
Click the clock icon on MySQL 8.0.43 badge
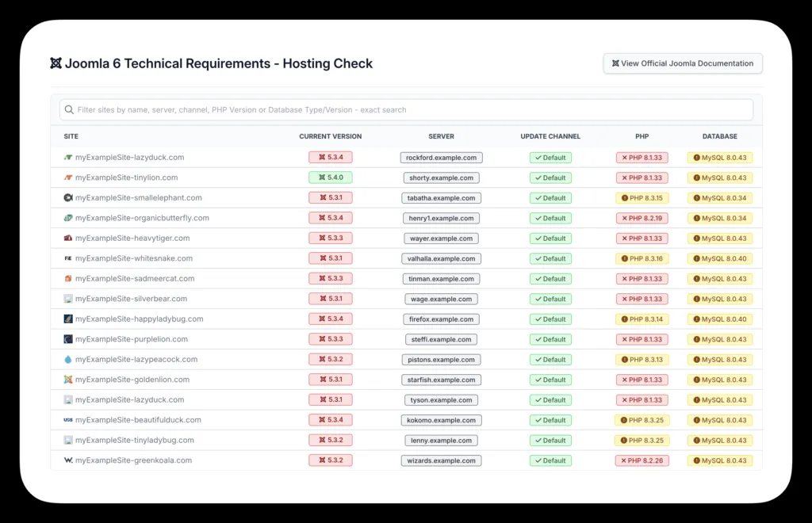696,157
